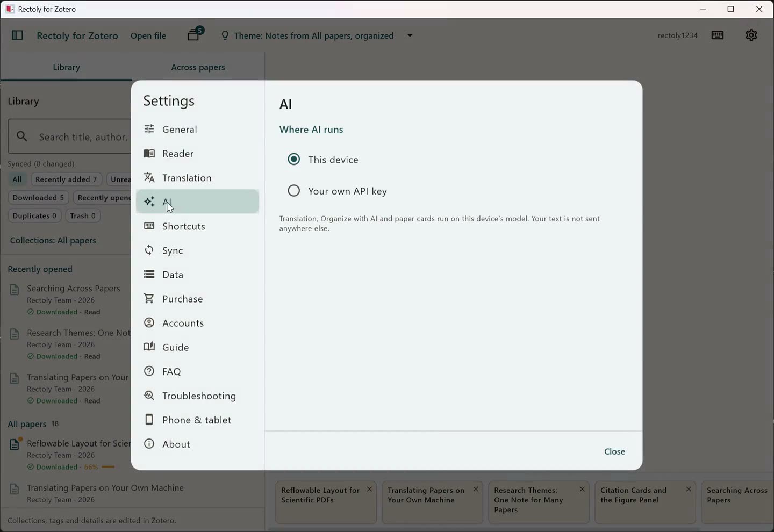
Task: Open Reader settings section
Action: [x=197, y=154]
